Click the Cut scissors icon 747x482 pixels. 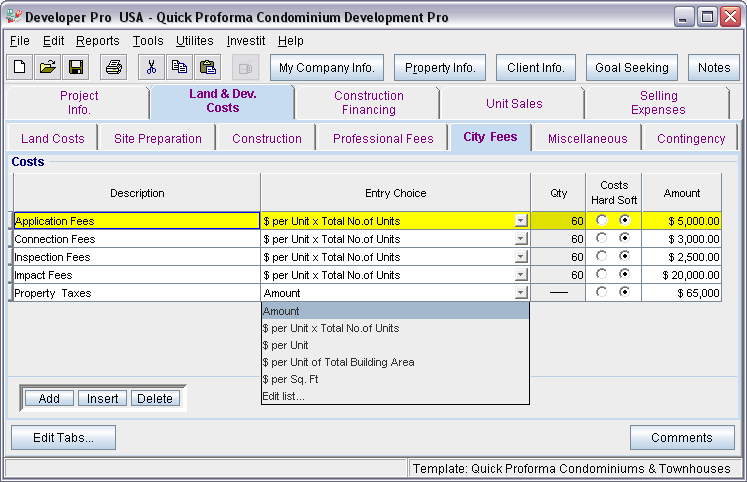pos(151,67)
